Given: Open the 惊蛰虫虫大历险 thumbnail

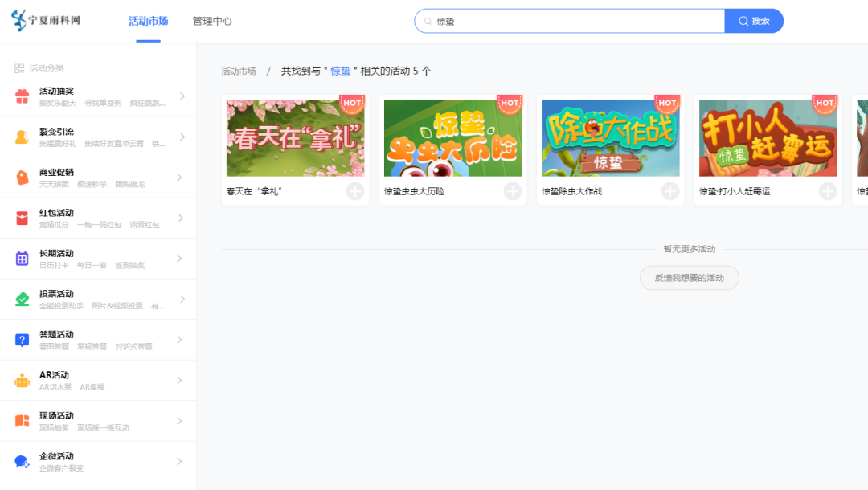Looking at the screenshot, I should [x=452, y=138].
